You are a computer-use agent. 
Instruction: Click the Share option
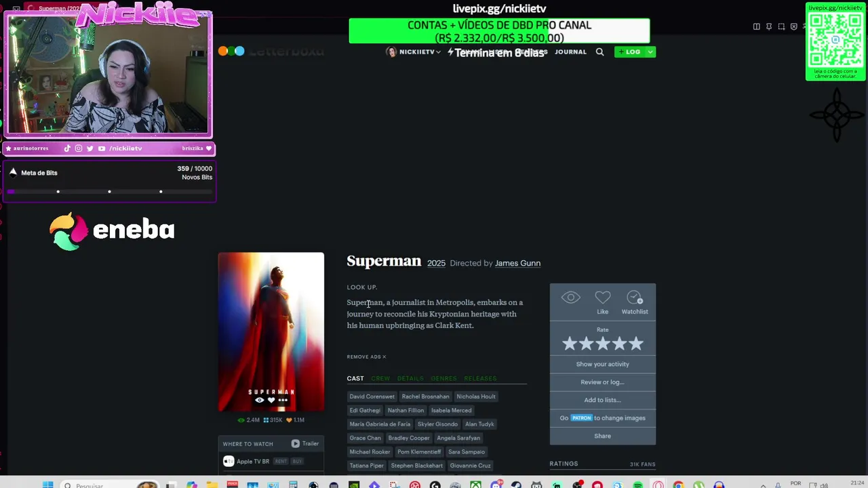602,436
